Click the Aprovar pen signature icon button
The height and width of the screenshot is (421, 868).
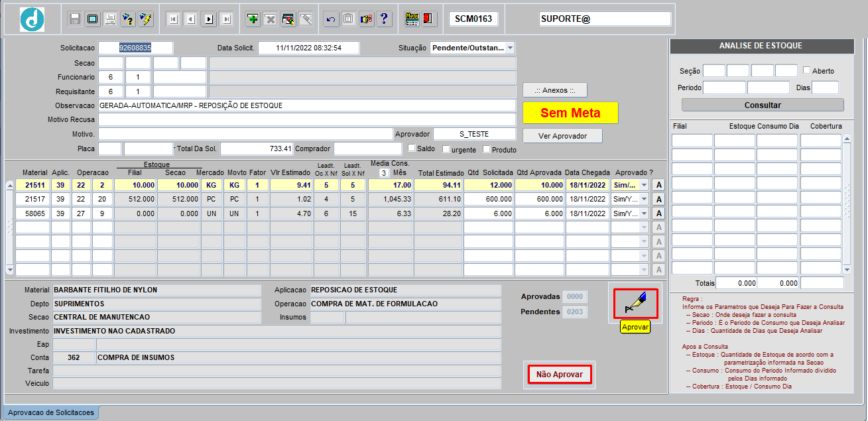(x=635, y=304)
